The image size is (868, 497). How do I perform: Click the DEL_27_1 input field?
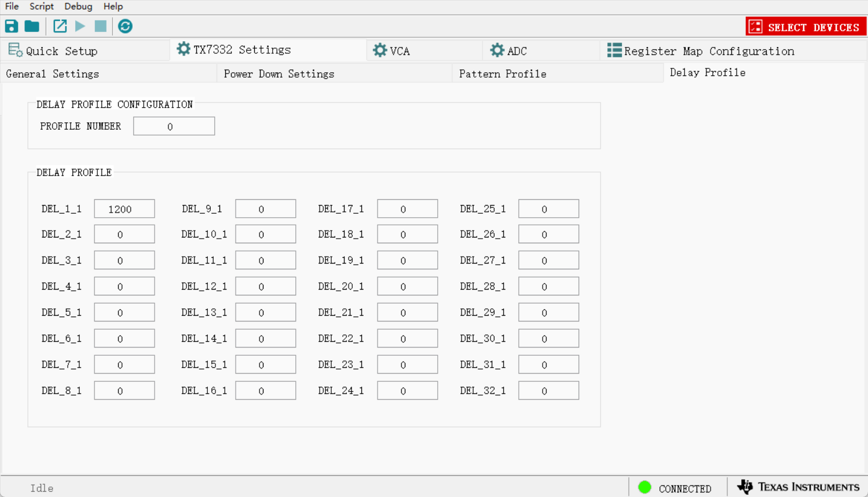point(549,260)
